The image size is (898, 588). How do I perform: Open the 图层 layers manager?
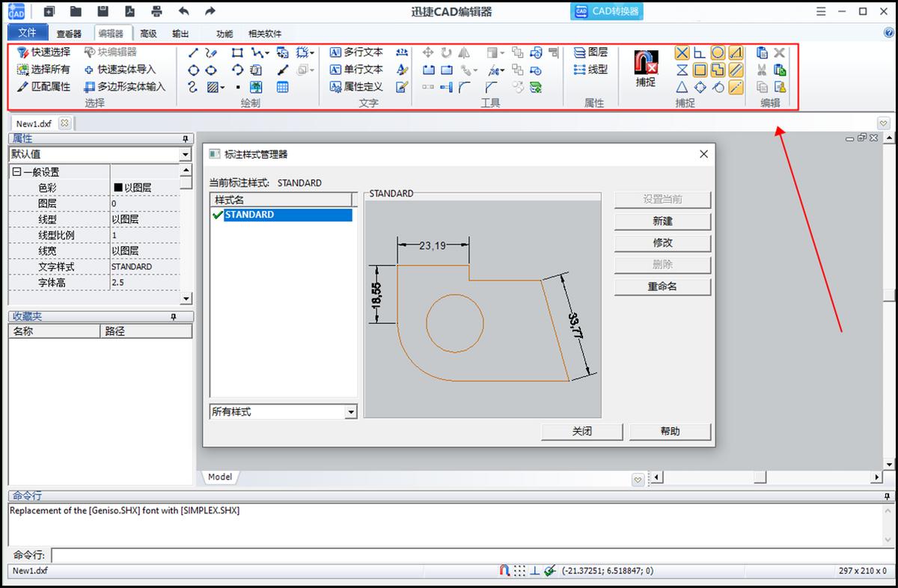pos(590,52)
